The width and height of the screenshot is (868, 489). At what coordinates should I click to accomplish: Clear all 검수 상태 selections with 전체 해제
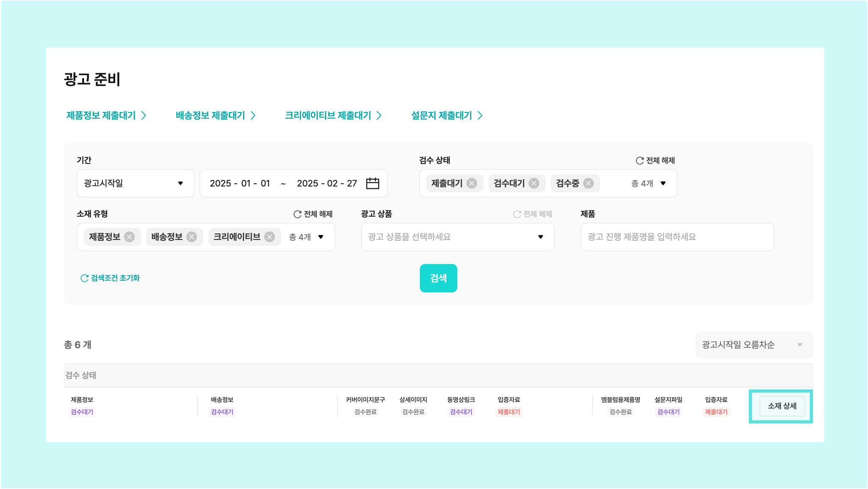pos(655,160)
